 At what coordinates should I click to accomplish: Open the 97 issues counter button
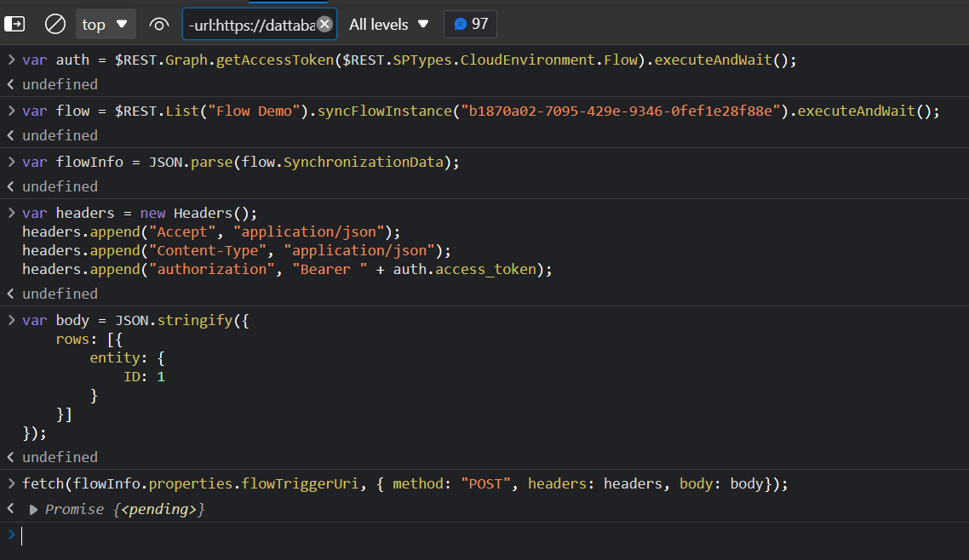470,24
